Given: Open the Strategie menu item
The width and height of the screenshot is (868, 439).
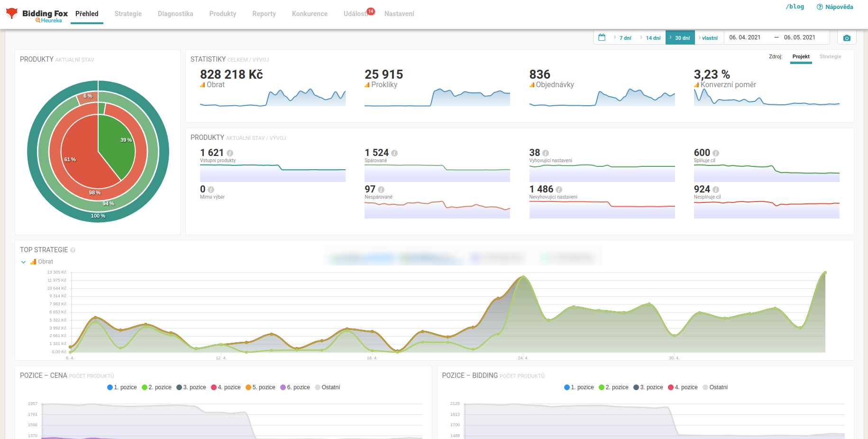Looking at the screenshot, I should click(128, 14).
